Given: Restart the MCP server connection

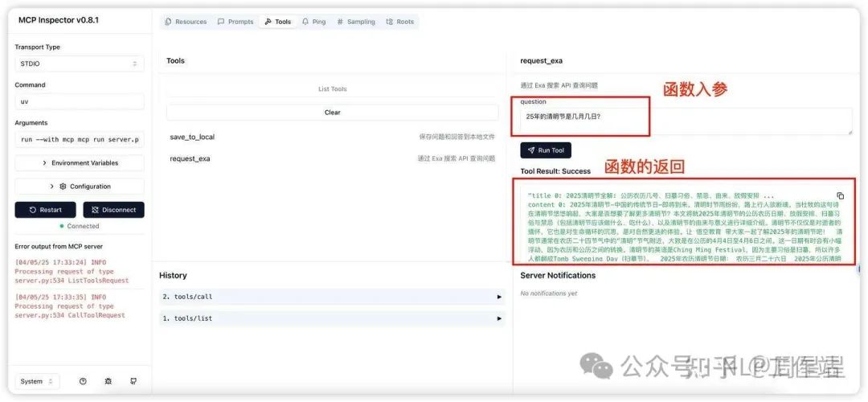Looking at the screenshot, I should (x=46, y=210).
